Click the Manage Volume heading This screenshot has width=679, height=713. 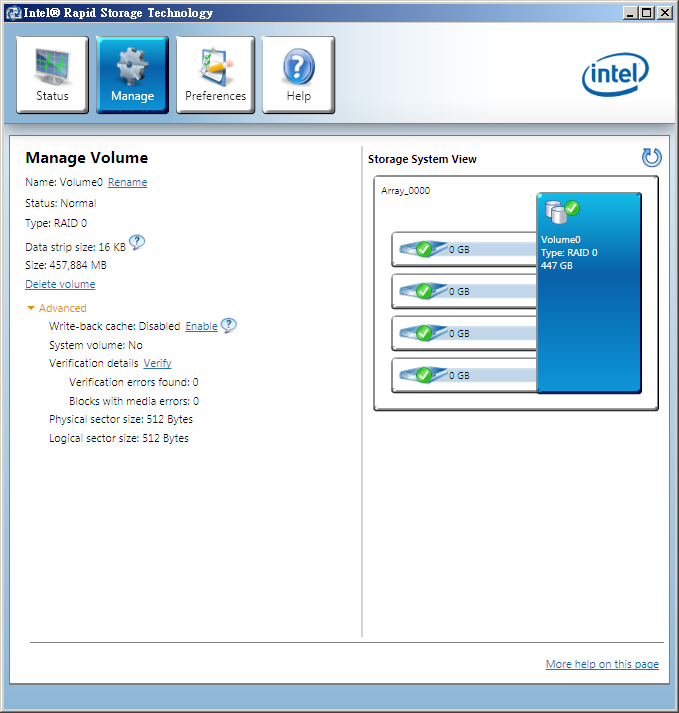click(87, 158)
